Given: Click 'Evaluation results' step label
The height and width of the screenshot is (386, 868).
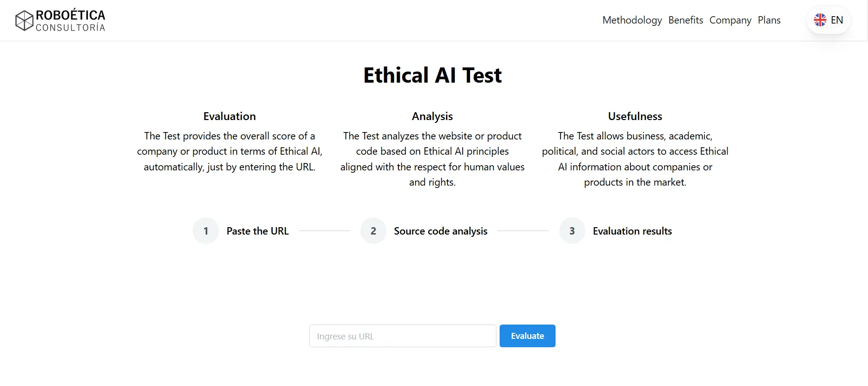Looking at the screenshot, I should 632,231.
